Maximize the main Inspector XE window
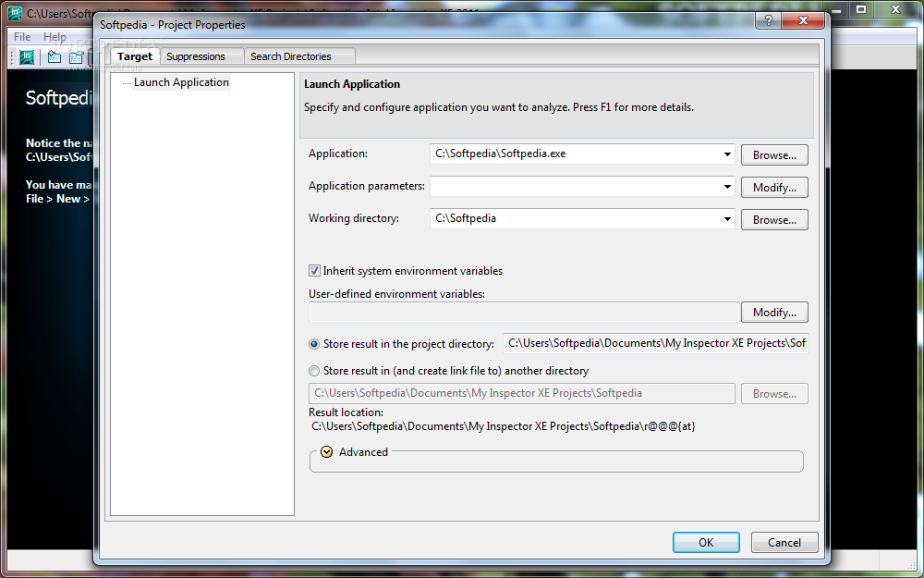The height and width of the screenshot is (578, 924). pos(861,9)
